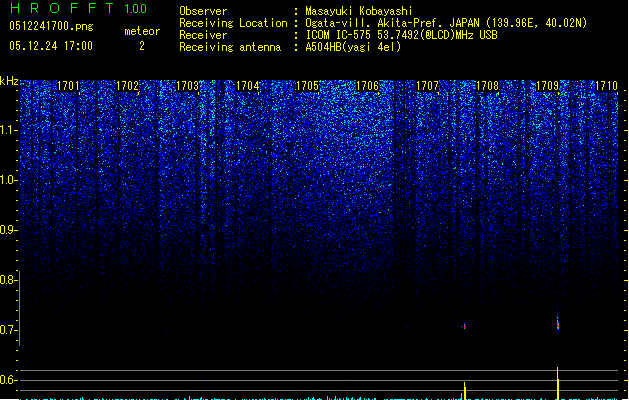Click the 1.1 kHz frequency axis label
Image resolution: width=629 pixels, height=400 pixels.
[x=8, y=130]
